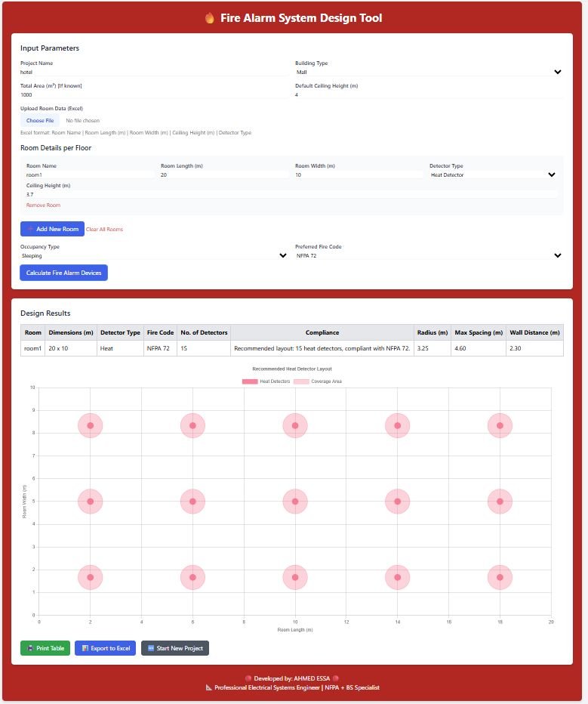588x704 pixels.
Task: Click the printer icon on Print Table
Action: point(30,648)
